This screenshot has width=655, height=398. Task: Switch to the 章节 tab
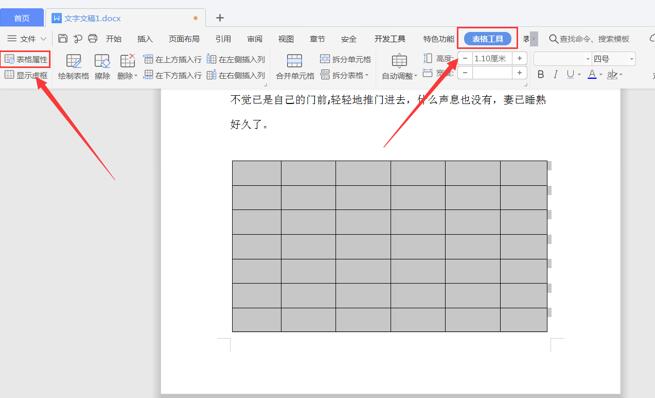coord(317,39)
